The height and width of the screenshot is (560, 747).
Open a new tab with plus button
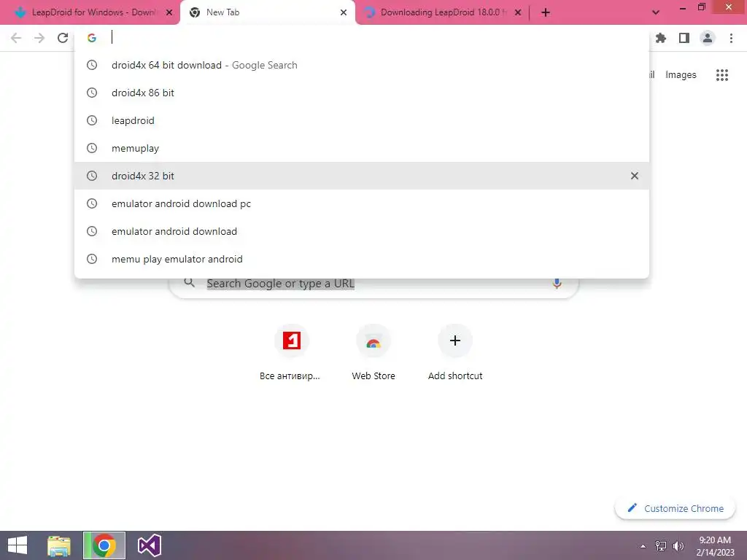pos(546,12)
